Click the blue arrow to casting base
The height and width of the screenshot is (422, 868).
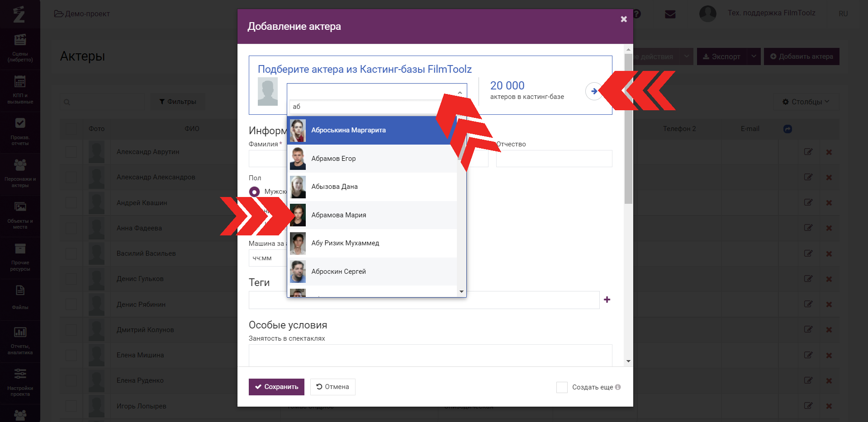(594, 91)
